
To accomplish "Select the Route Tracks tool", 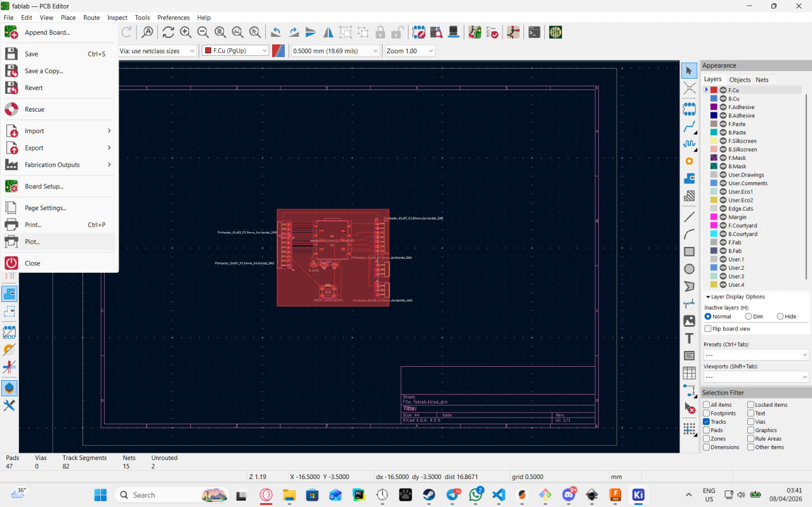I will tap(689, 126).
